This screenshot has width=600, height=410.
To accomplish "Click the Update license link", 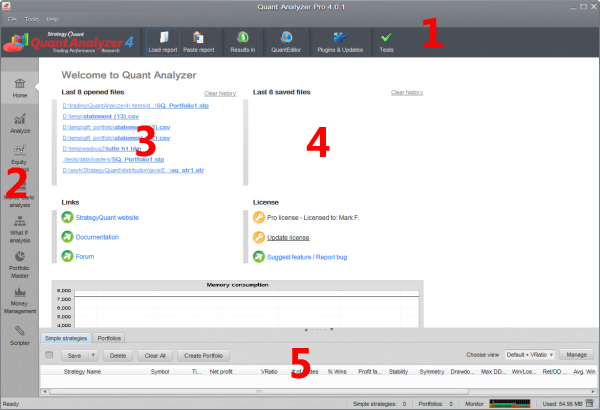I will pyautogui.click(x=288, y=237).
